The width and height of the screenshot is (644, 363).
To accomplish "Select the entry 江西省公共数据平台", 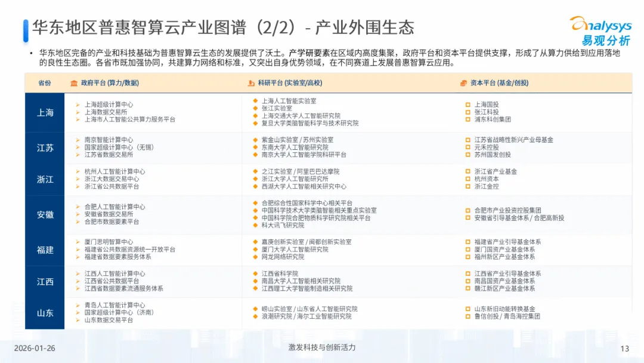I will (x=112, y=282).
